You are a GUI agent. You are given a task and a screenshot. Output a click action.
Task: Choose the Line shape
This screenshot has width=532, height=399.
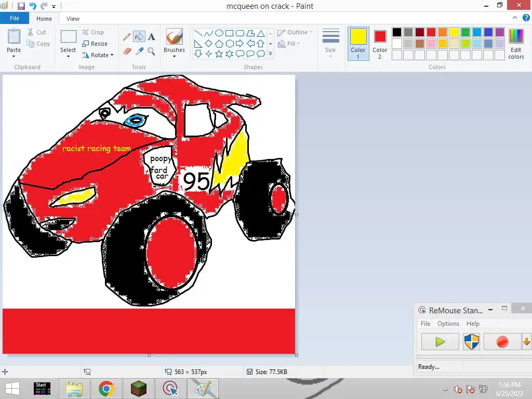[x=198, y=33]
